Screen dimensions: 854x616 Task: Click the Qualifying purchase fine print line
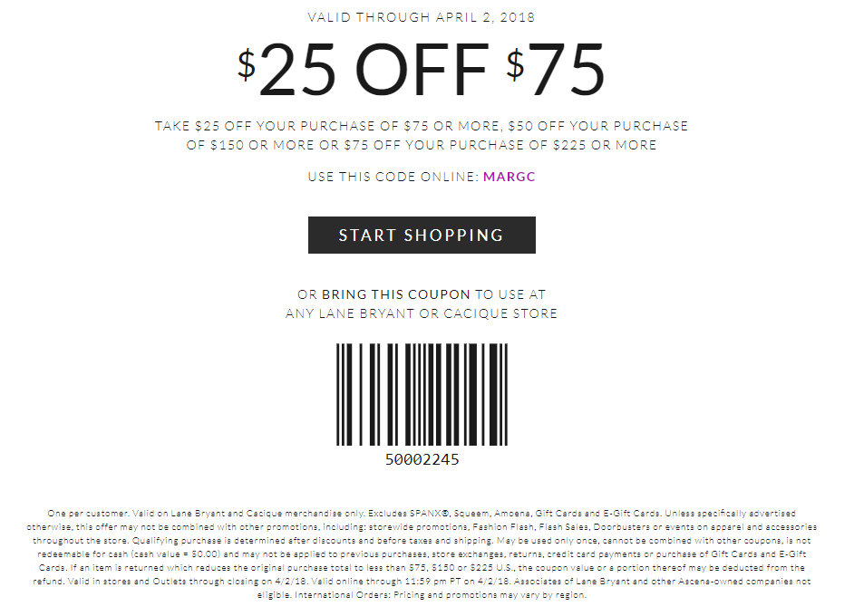click(422, 541)
